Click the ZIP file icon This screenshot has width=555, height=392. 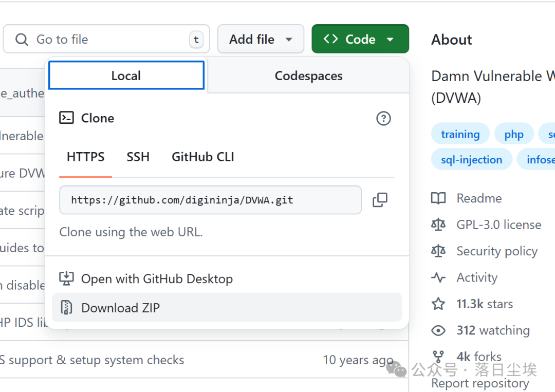point(66,307)
